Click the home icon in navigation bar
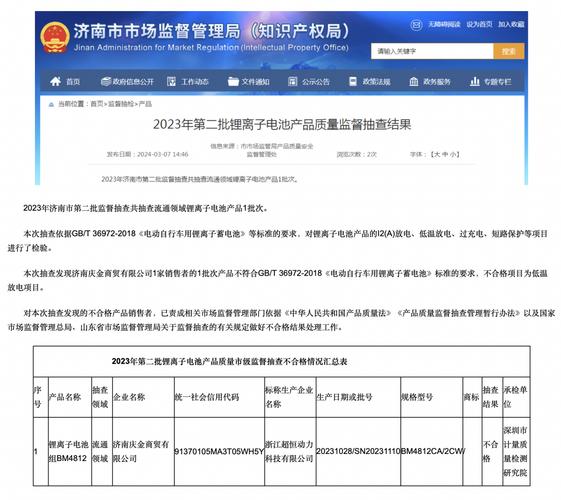 (x=55, y=82)
